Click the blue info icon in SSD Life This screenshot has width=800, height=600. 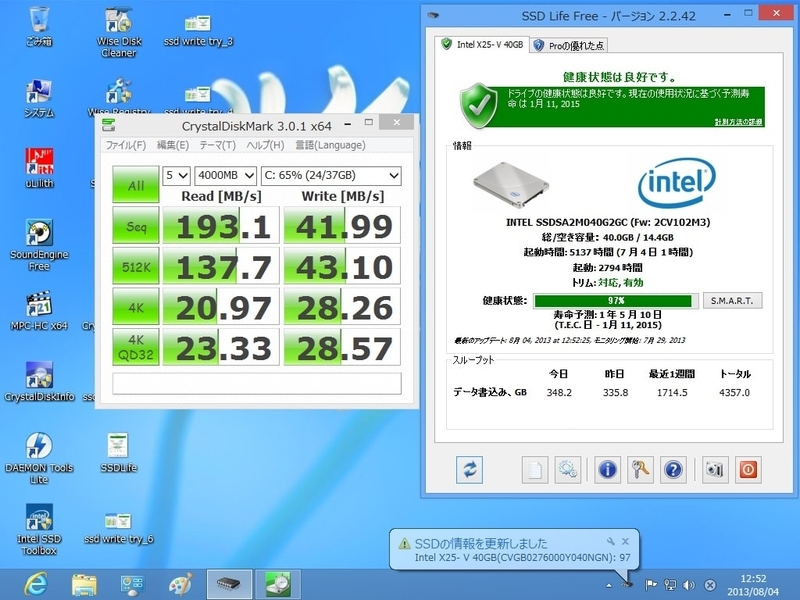(x=607, y=469)
